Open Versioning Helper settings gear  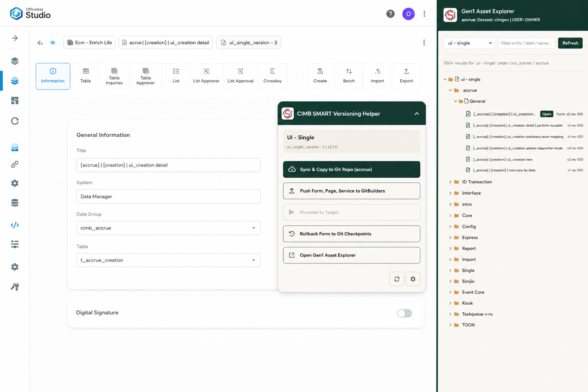pyautogui.click(x=413, y=279)
